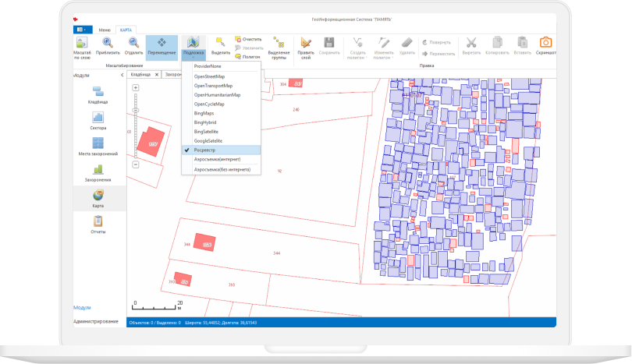
Task: Open the Отчеты reports module
Action: (98, 224)
